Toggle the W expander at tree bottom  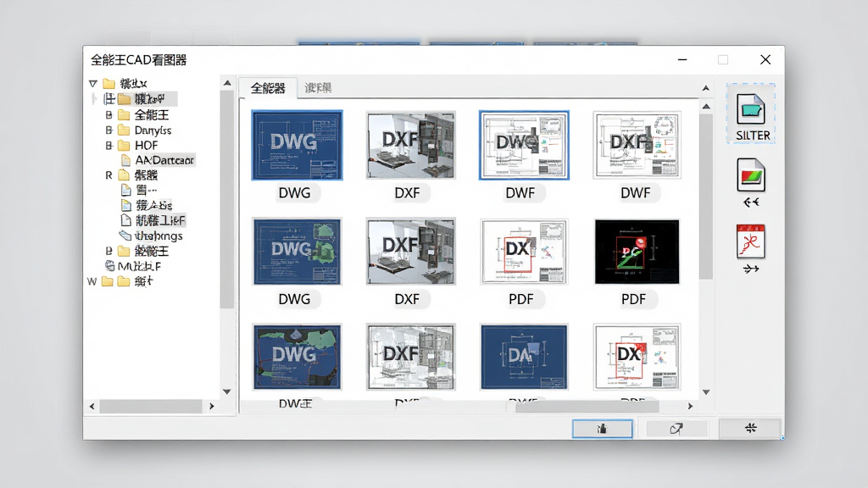tap(92, 281)
